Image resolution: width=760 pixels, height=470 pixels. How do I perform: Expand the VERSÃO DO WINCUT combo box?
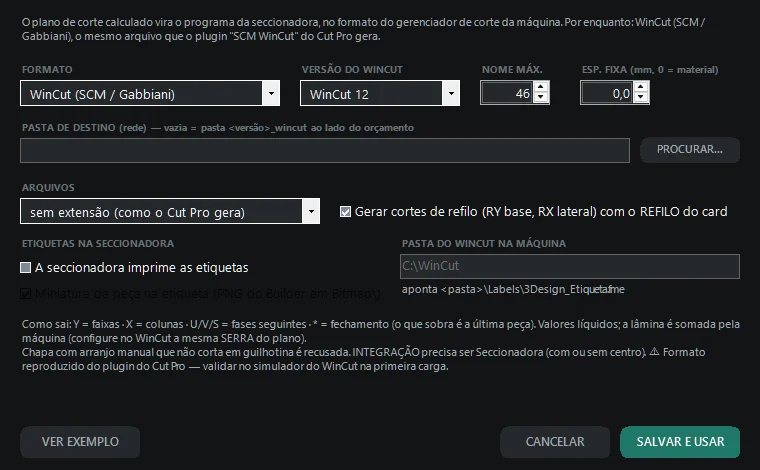(380, 93)
